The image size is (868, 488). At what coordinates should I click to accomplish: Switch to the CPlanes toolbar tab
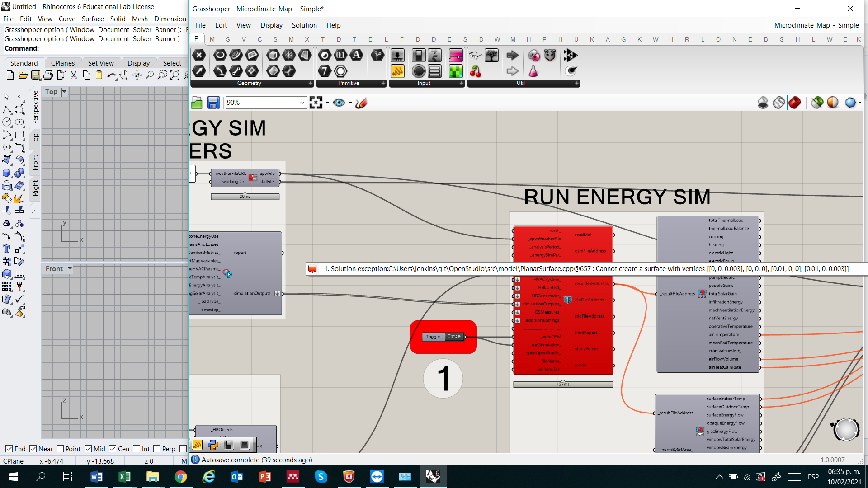click(63, 63)
